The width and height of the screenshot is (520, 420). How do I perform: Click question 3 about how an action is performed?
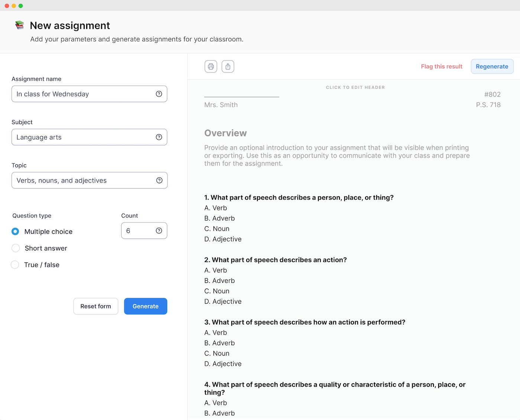tap(305, 322)
